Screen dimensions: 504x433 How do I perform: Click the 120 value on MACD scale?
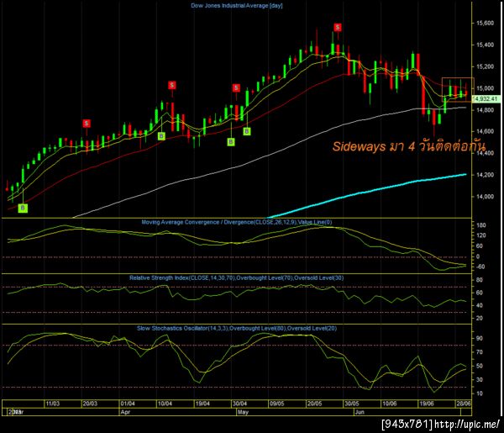tap(480, 235)
